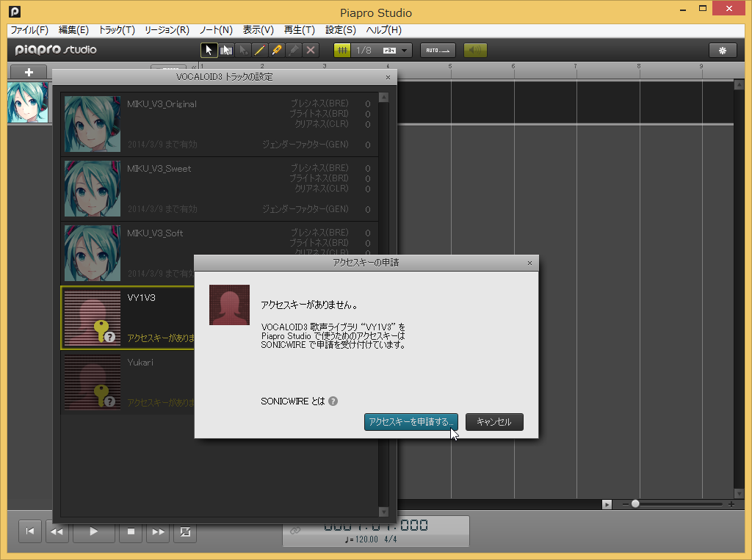Click the piapro studio logo
This screenshot has height=560, width=752.
[x=56, y=50]
